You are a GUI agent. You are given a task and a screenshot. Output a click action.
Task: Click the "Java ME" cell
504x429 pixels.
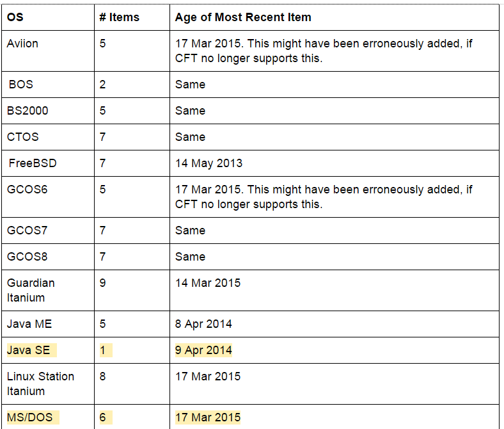tap(29, 324)
